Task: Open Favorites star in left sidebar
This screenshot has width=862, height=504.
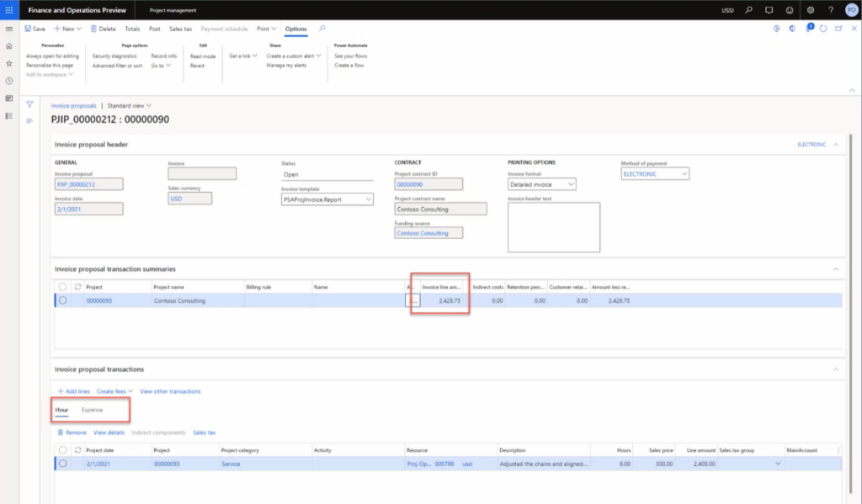Action: [9, 64]
